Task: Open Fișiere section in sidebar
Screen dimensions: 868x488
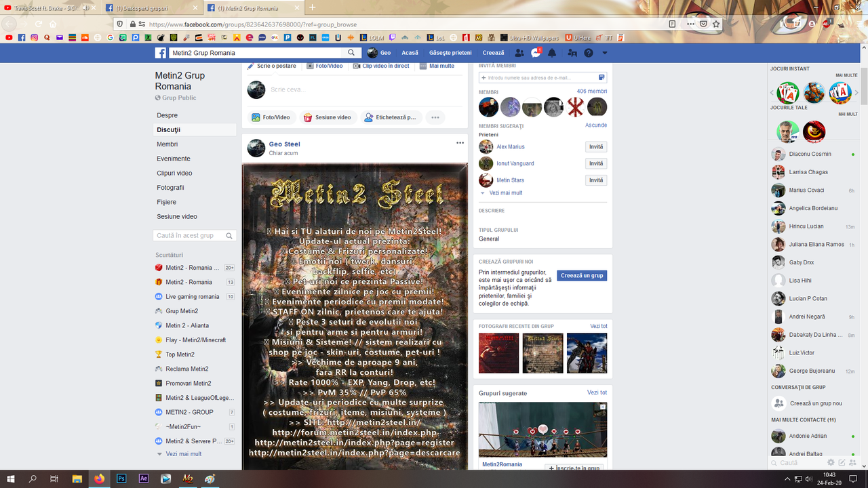Action: click(167, 202)
